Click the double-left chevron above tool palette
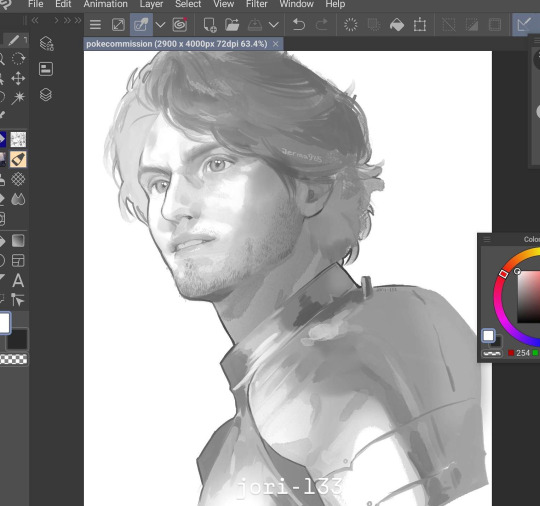Viewport: 540px width, 506px height. 35,20
